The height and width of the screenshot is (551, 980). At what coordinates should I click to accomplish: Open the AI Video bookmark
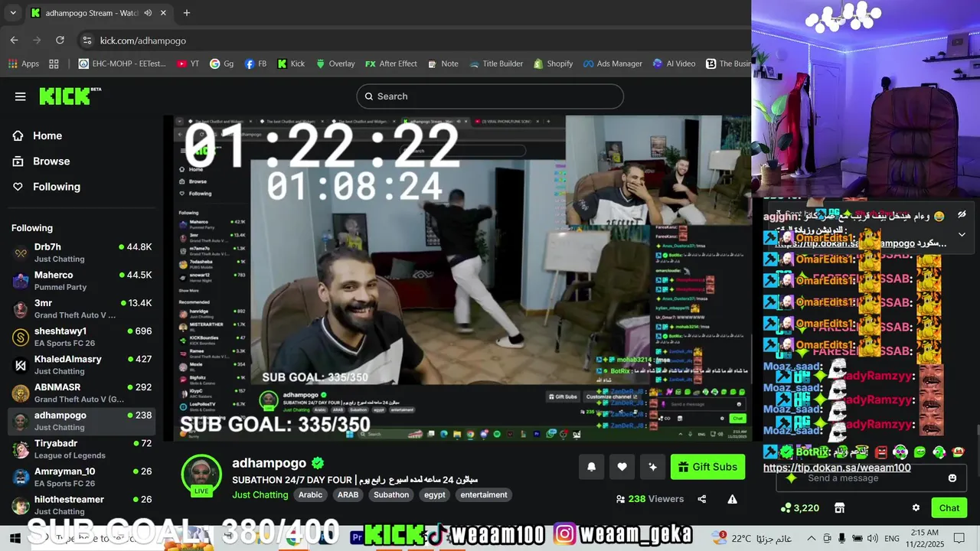[674, 64]
